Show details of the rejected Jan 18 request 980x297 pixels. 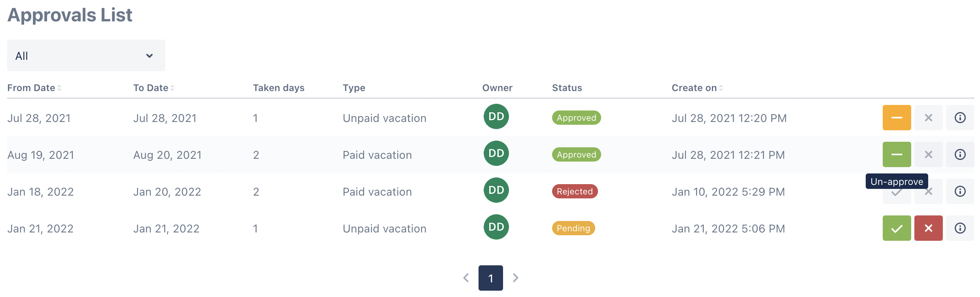pos(960,191)
